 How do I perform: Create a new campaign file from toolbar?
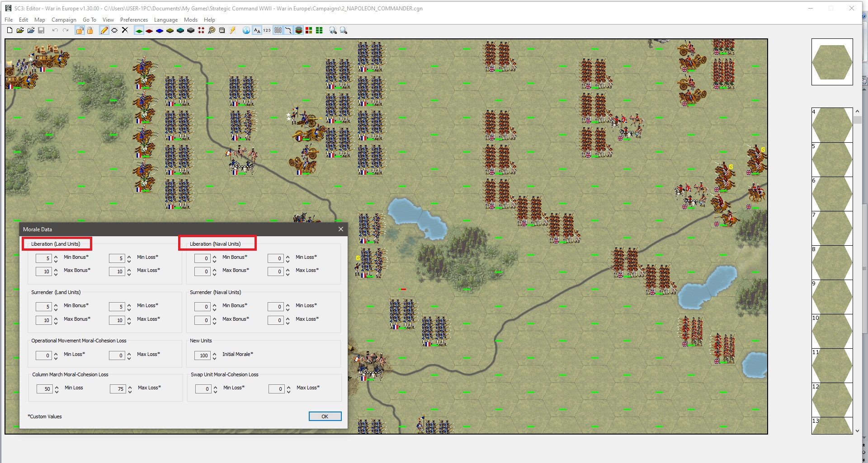[x=9, y=30]
